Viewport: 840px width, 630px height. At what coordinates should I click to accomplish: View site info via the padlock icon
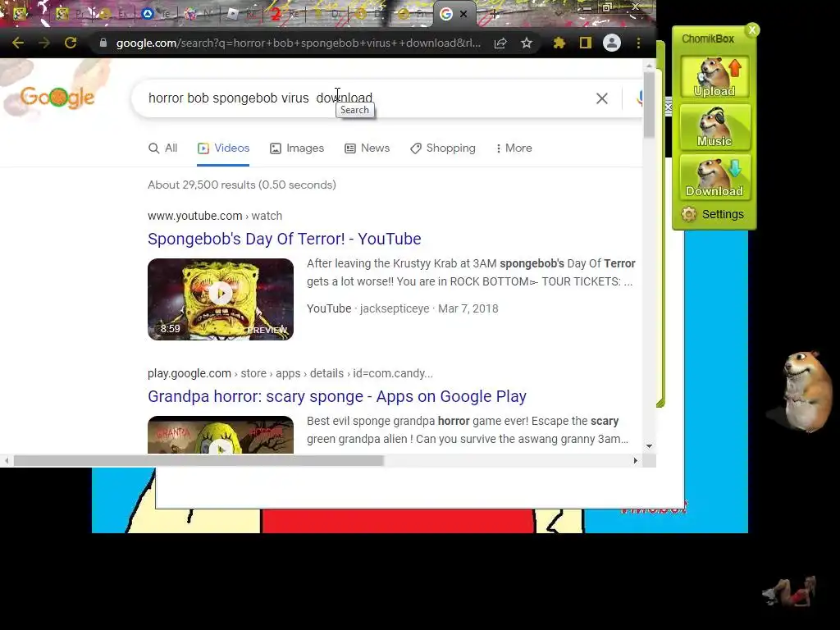click(x=103, y=43)
